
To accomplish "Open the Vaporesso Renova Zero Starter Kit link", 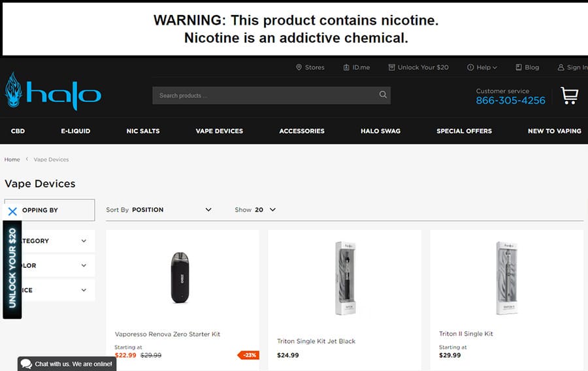I will click(167, 334).
